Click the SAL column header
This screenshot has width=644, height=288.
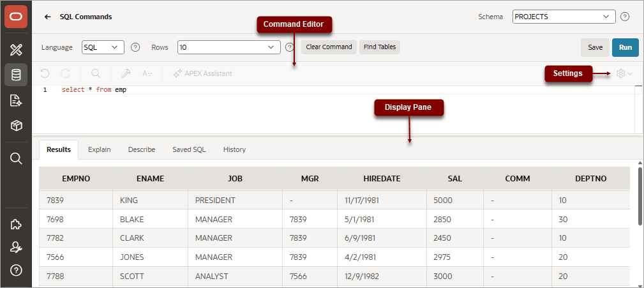(455, 179)
